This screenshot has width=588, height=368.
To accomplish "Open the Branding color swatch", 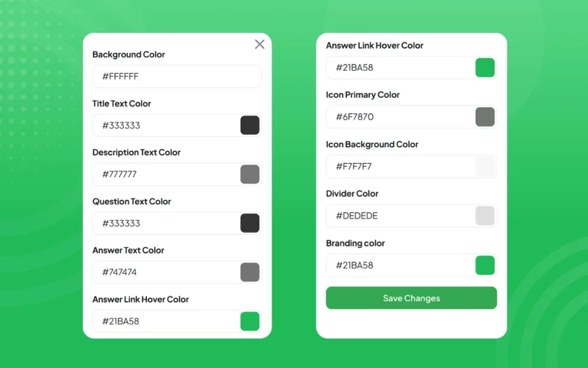I will pos(485,265).
